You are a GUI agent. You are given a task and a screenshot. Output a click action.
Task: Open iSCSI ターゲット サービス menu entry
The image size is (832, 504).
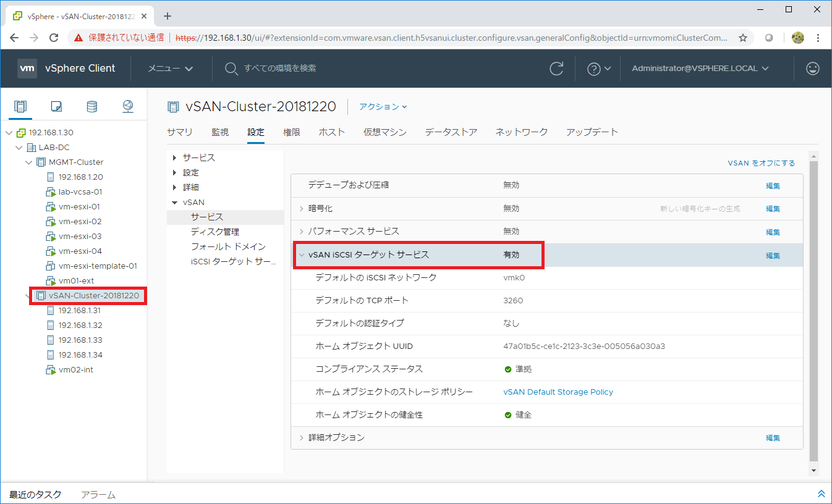(233, 261)
